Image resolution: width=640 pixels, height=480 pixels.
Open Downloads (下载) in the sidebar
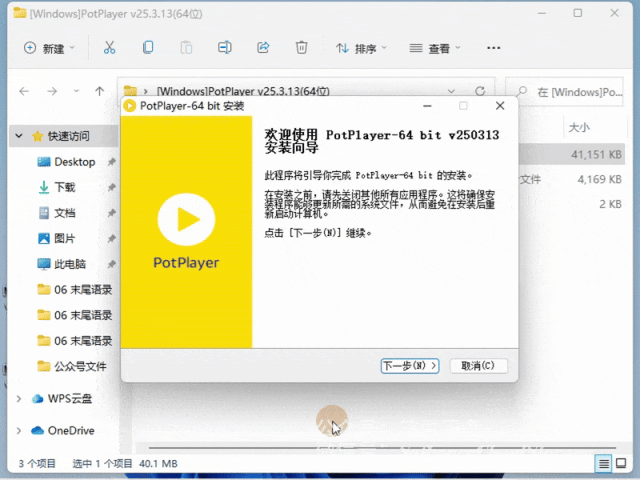point(64,187)
